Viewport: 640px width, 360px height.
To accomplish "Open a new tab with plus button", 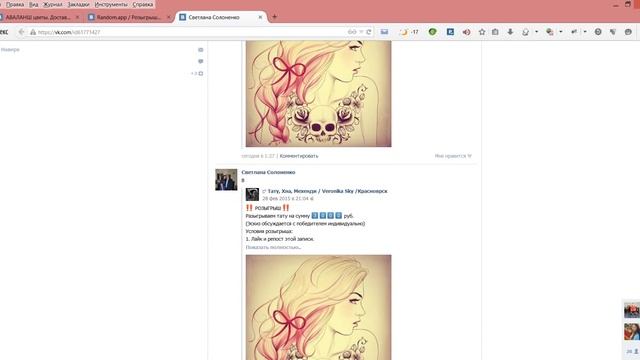I will coord(274,17).
